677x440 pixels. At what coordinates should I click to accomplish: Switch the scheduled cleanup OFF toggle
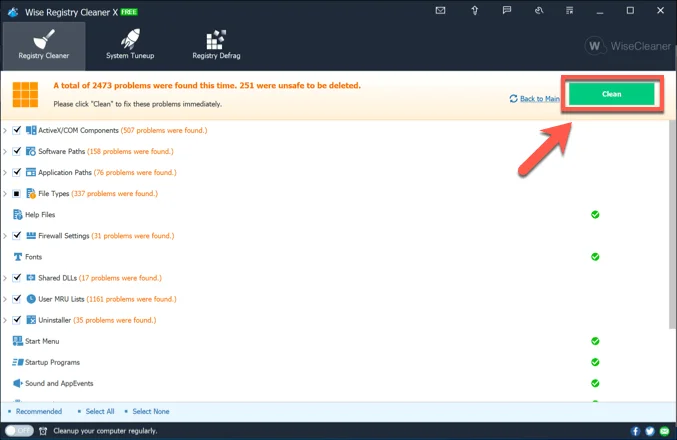click(19, 431)
